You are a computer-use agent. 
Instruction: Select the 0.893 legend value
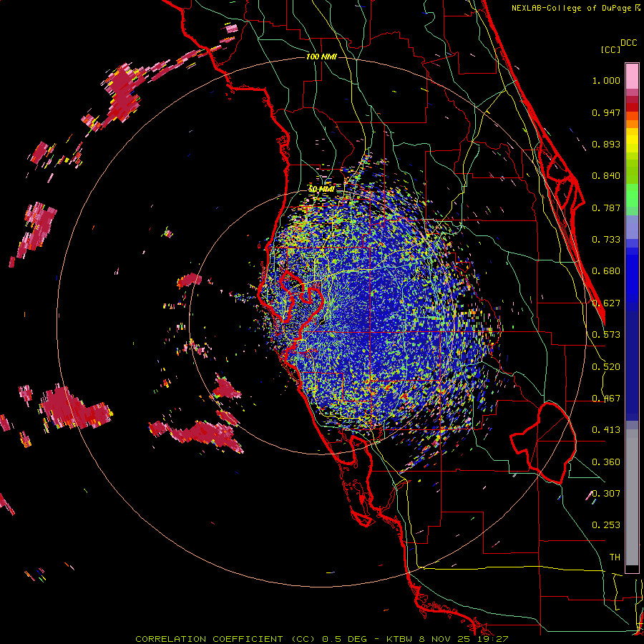click(606, 144)
